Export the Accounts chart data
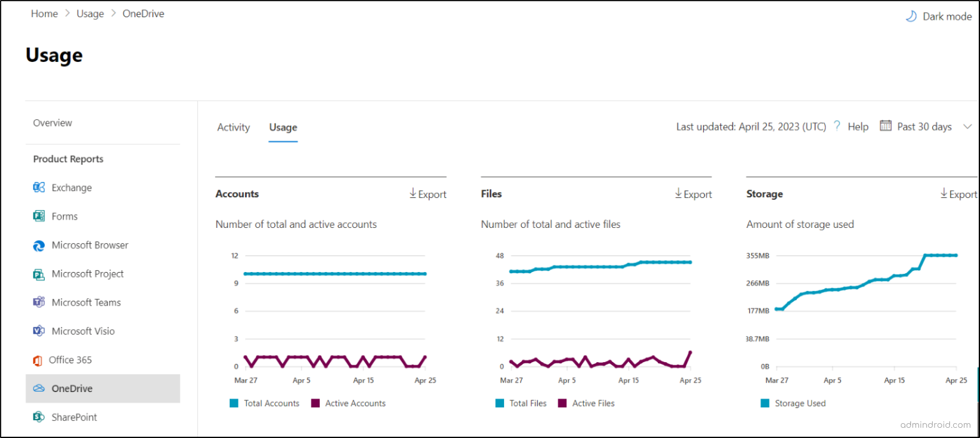The height and width of the screenshot is (438, 980). click(x=427, y=194)
